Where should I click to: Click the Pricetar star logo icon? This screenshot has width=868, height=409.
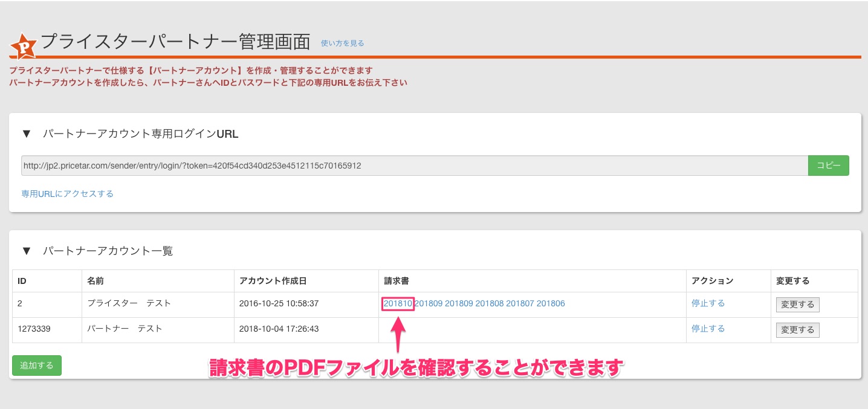pos(24,45)
